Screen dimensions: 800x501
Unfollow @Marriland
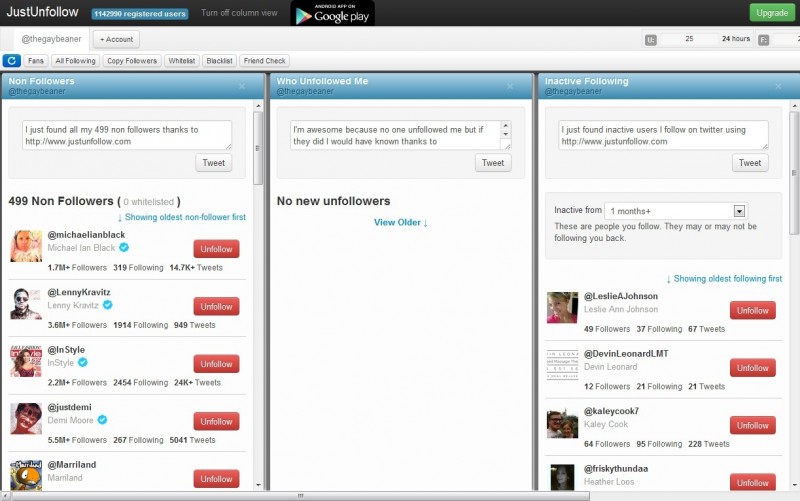pyautogui.click(x=216, y=479)
